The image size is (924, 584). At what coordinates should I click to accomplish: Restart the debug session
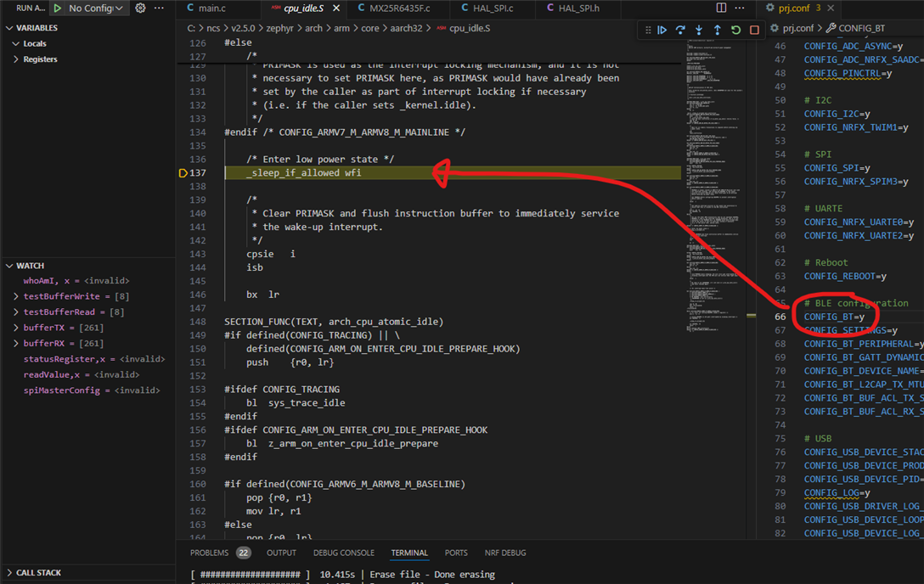736,30
